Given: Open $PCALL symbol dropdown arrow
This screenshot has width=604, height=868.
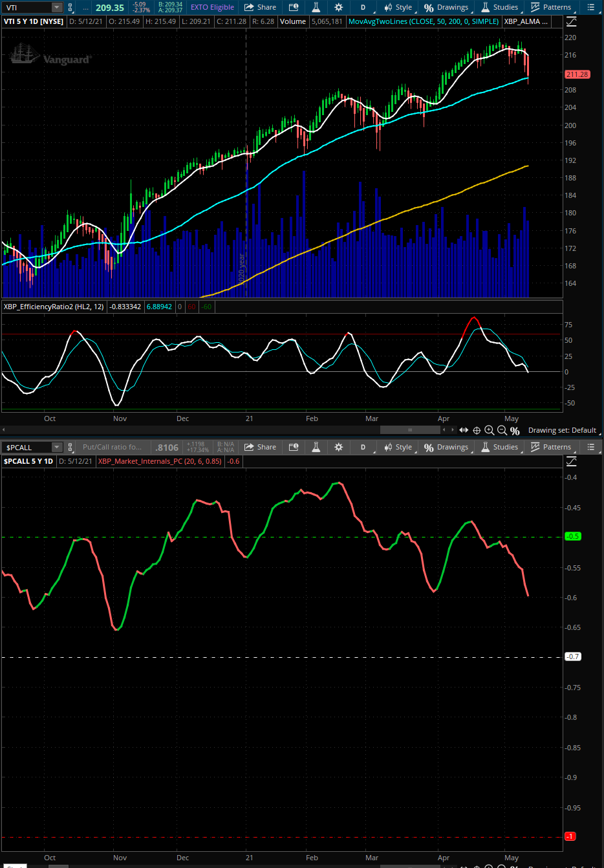Looking at the screenshot, I should 56,448.
